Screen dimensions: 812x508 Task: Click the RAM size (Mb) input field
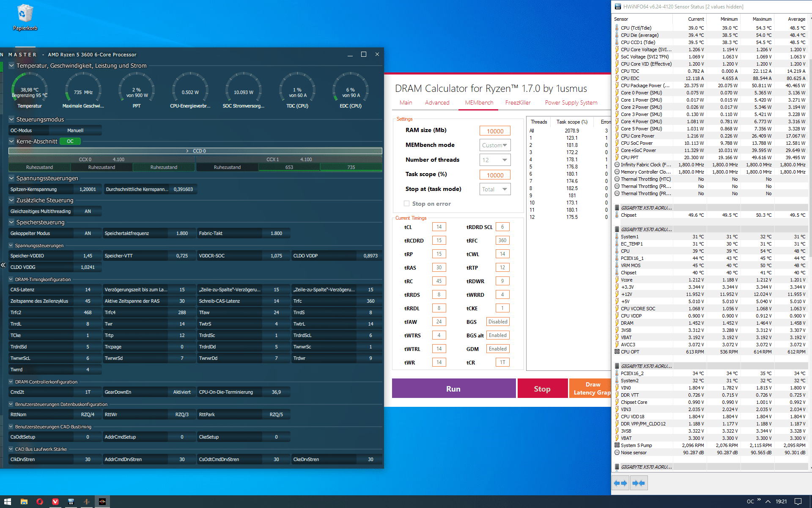[x=495, y=131]
